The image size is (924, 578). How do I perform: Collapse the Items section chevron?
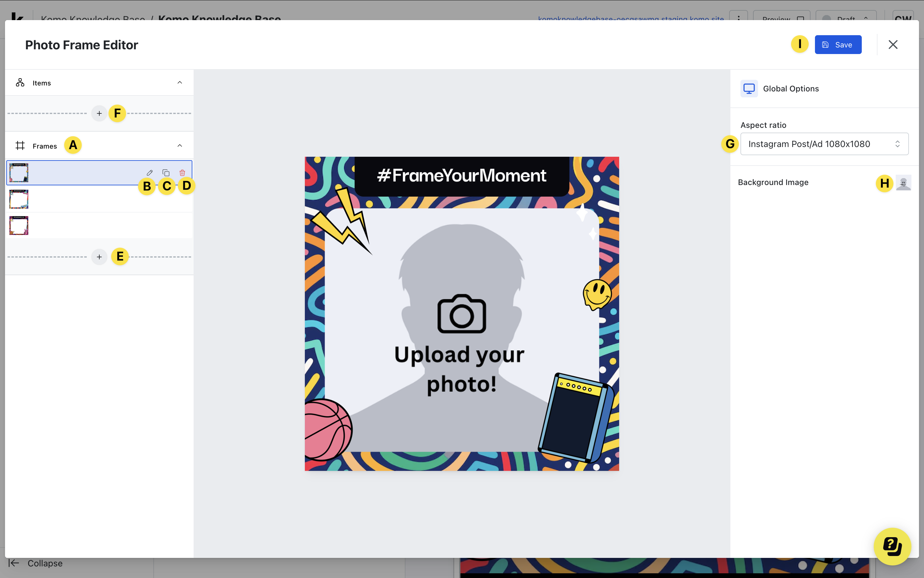(180, 83)
